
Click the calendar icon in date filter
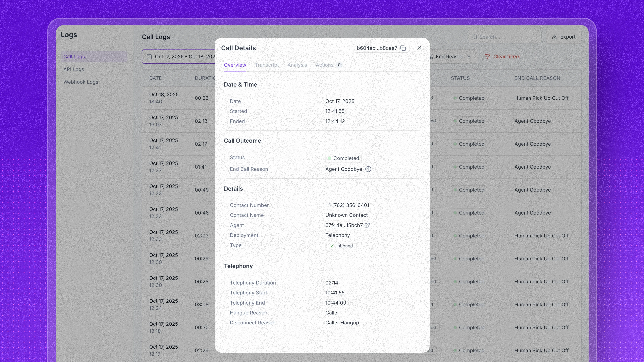(149, 57)
